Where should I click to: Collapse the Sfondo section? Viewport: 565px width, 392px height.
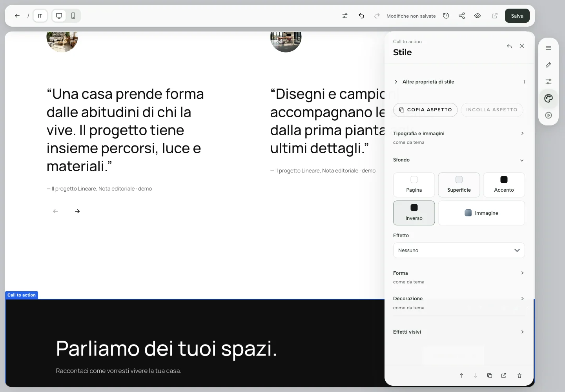tap(459, 160)
